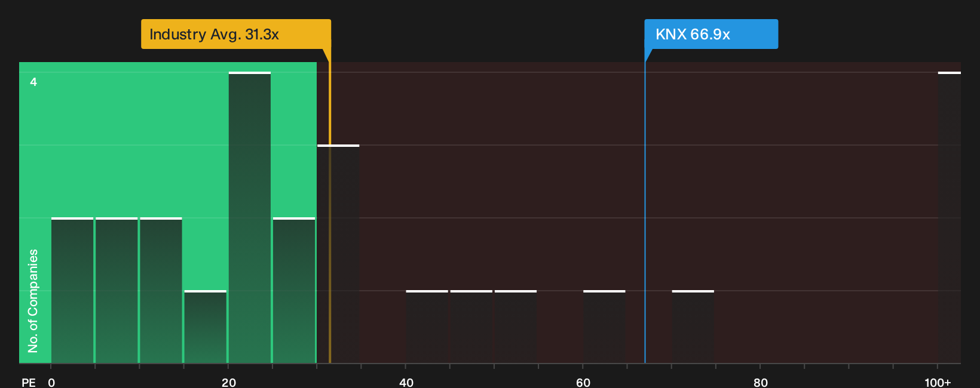
Task: Click the 'PE' axis title
Action: coord(29,383)
